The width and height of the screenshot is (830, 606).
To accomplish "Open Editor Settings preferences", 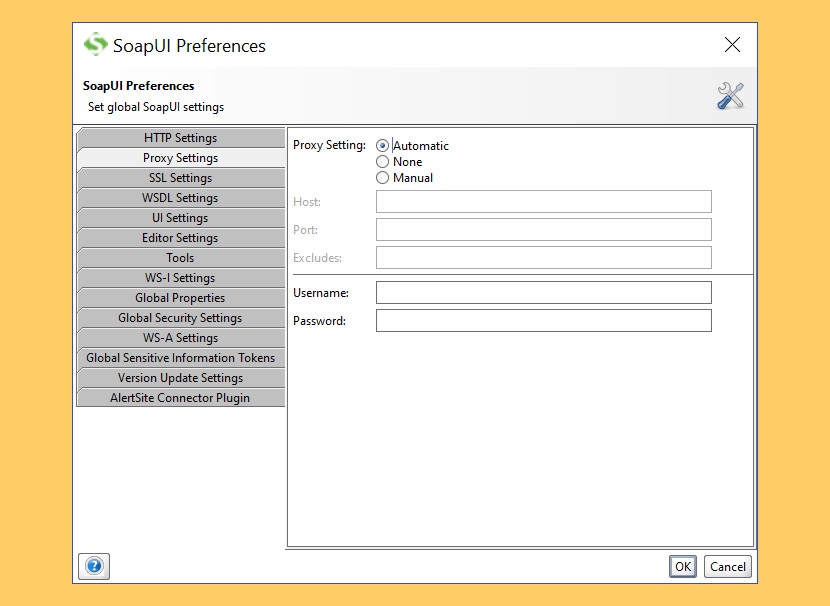I will click(x=180, y=237).
